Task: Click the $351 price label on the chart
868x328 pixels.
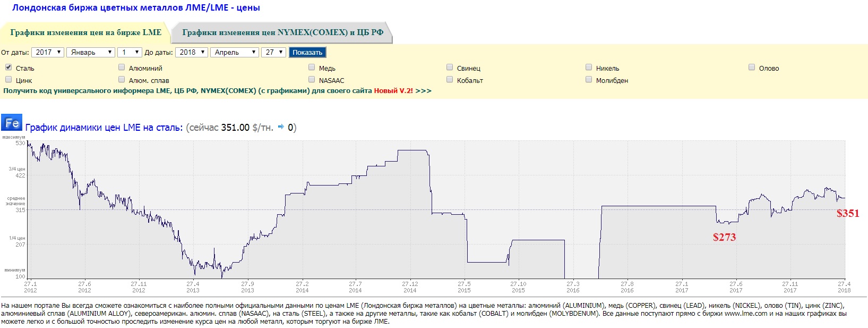Action: 847,213
